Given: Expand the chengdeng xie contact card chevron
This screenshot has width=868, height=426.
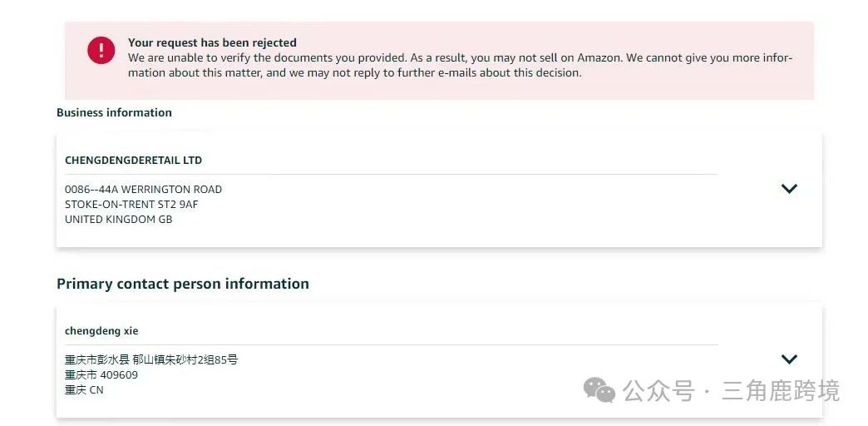Looking at the screenshot, I should (x=789, y=359).
